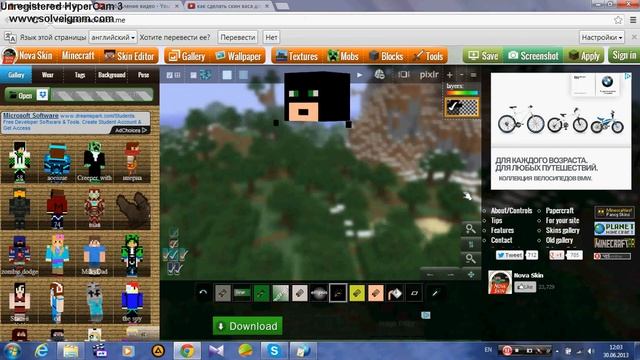Click the Save button
Screen dimensions: 640x360
point(483,56)
